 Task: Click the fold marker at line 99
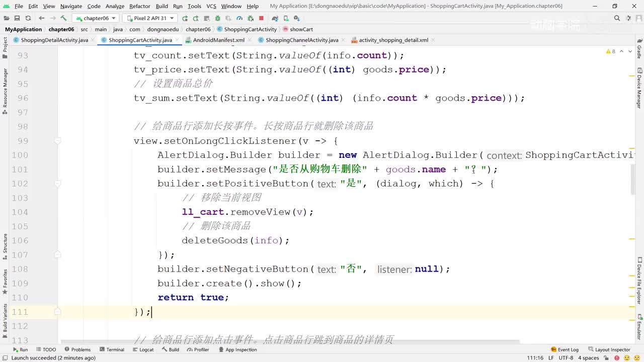pos(58,141)
